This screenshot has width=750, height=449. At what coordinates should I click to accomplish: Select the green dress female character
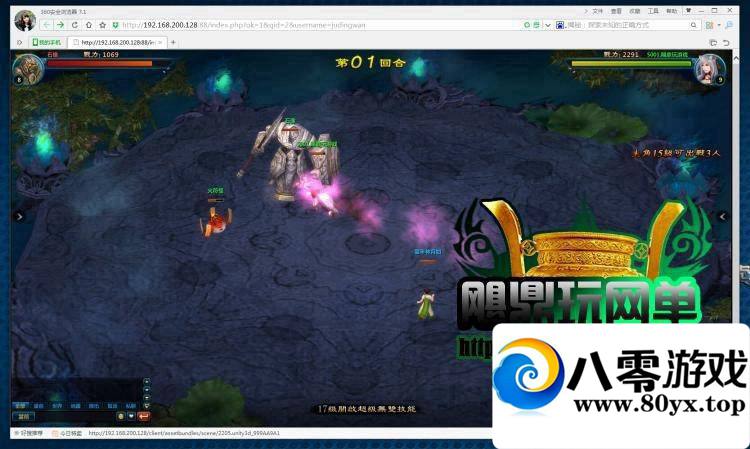(x=425, y=304)
